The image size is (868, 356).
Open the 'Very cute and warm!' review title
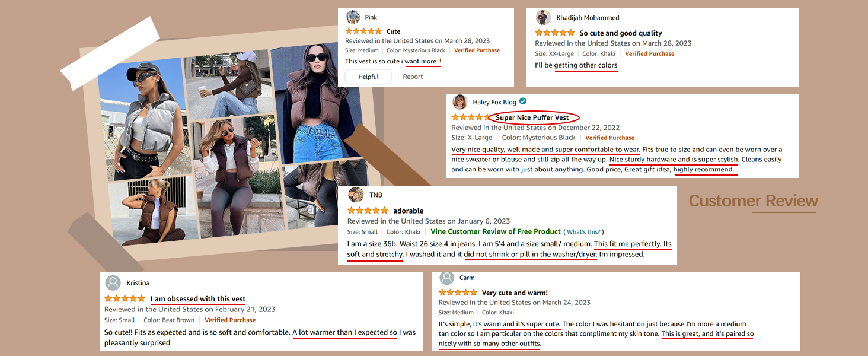(515, 293)
